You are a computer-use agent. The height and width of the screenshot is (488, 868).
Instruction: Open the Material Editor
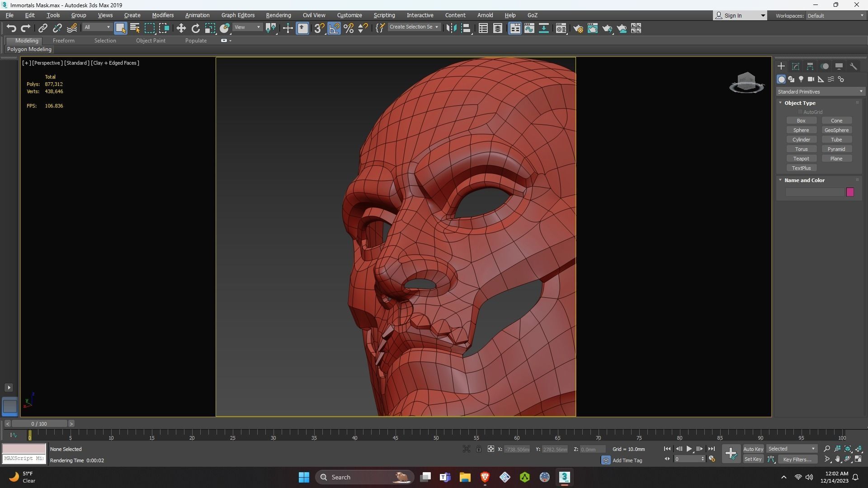561,28
